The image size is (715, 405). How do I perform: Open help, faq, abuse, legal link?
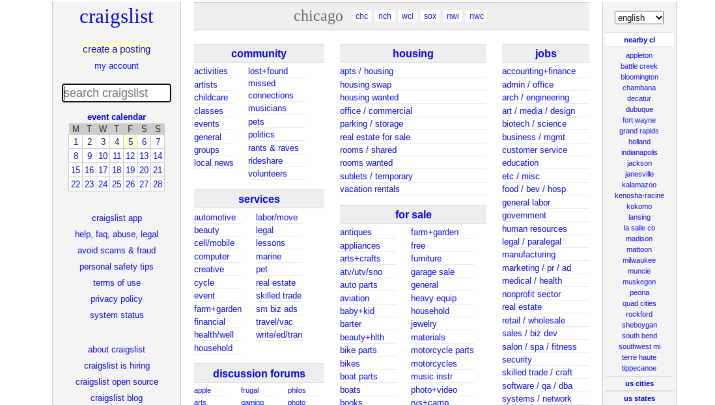[x=116, y=234]
